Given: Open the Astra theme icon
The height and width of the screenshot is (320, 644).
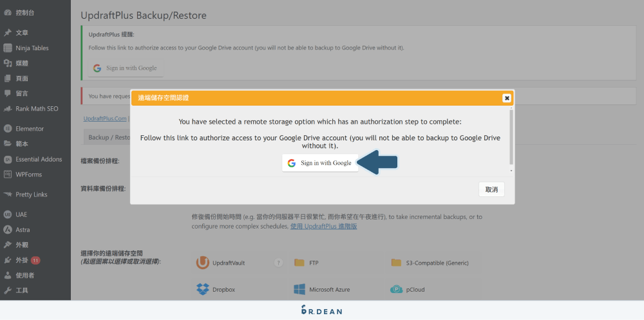Looking at the screenshot, I should click(7, 230).
